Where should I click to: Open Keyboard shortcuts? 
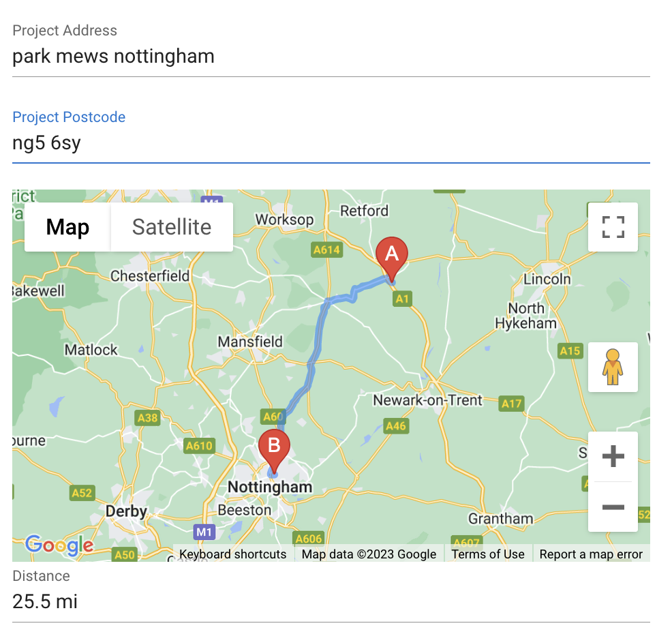point(233,554)
